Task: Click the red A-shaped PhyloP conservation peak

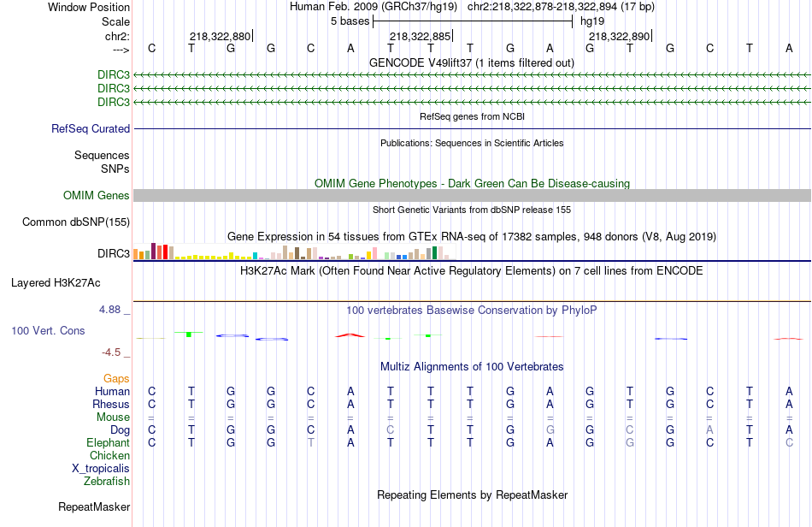Action: point(350,335)
